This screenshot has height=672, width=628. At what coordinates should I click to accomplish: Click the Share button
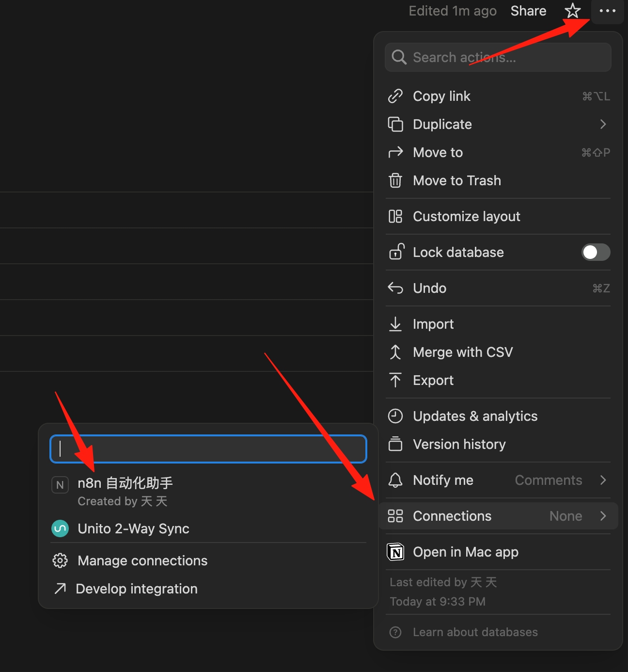coord(528,11)
